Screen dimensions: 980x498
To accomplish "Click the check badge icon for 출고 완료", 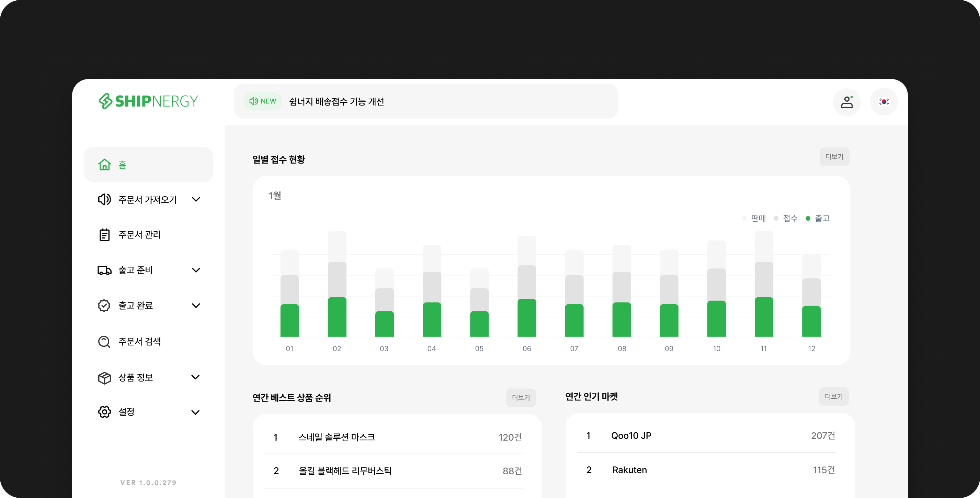I will [x=104, y=305].
